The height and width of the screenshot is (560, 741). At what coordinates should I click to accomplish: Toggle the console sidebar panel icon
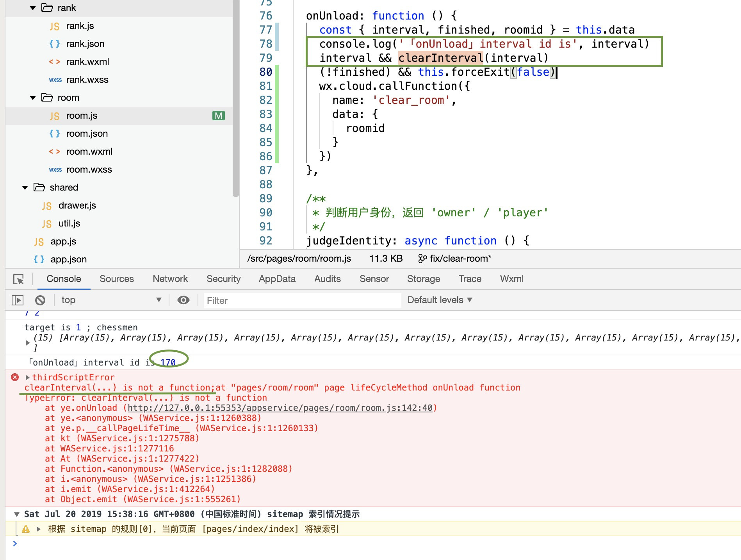(x=18, y=300)
